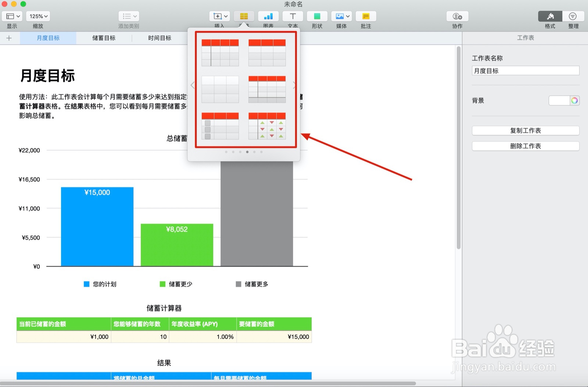This screenshot has width=588, height=387.
Task: Click the 删除工作表 button
Action: pyautogui.click(x=525, y=146)
